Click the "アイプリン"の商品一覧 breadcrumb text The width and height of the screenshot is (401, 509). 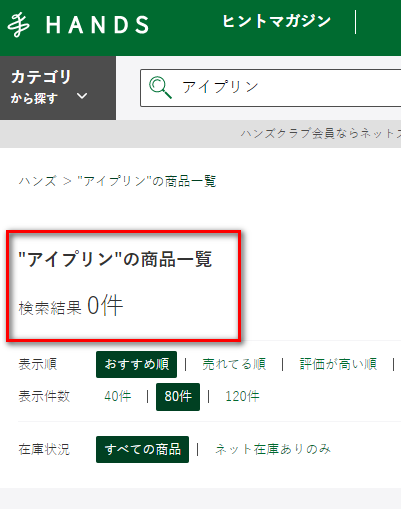pyautogui.click(x=147, y=181)
